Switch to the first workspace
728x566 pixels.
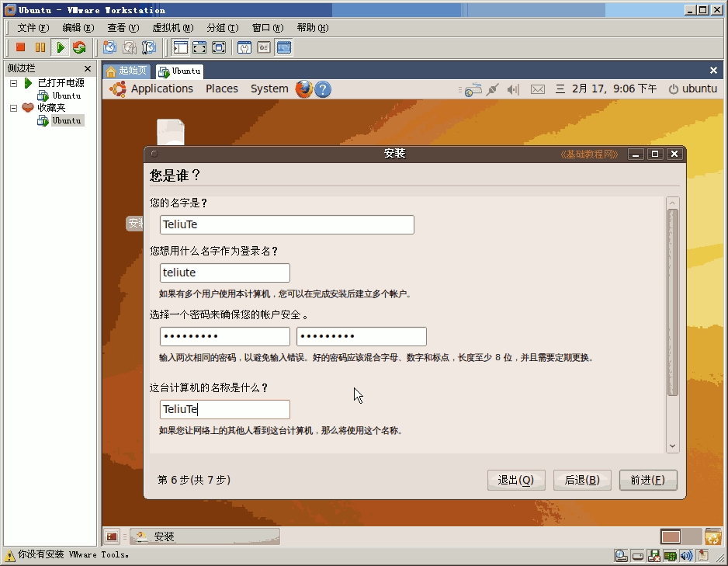tap(671, 536)
